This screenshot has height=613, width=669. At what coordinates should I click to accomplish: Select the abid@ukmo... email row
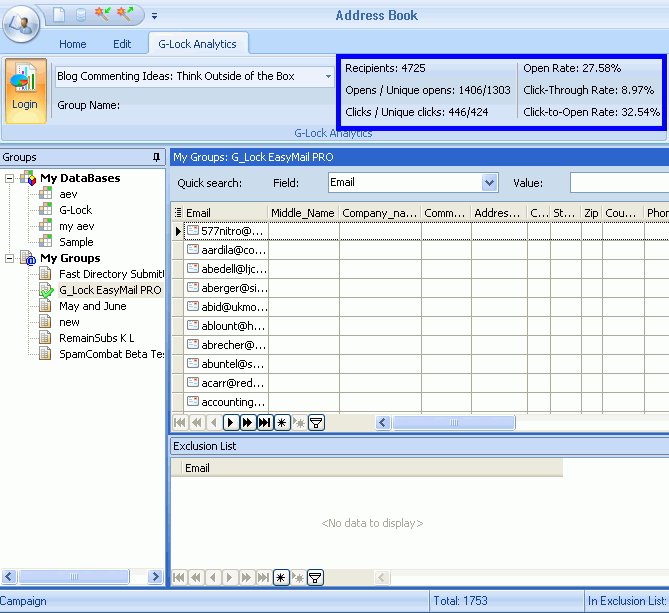coord(227,307)
